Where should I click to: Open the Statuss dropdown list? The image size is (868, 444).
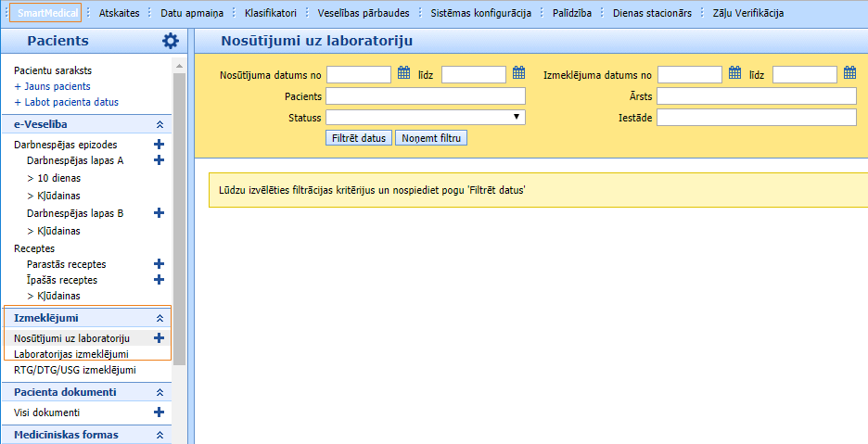click(x=426, y=117)
